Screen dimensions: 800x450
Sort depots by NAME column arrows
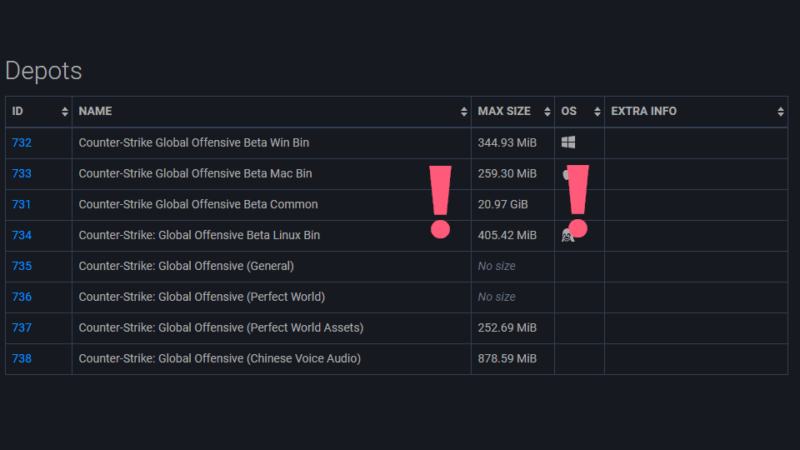pos(464,111)
